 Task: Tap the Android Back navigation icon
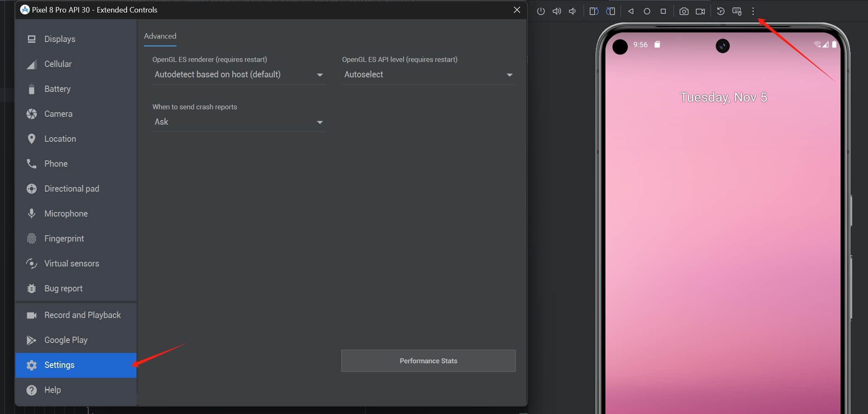click(x=630, y=11)
